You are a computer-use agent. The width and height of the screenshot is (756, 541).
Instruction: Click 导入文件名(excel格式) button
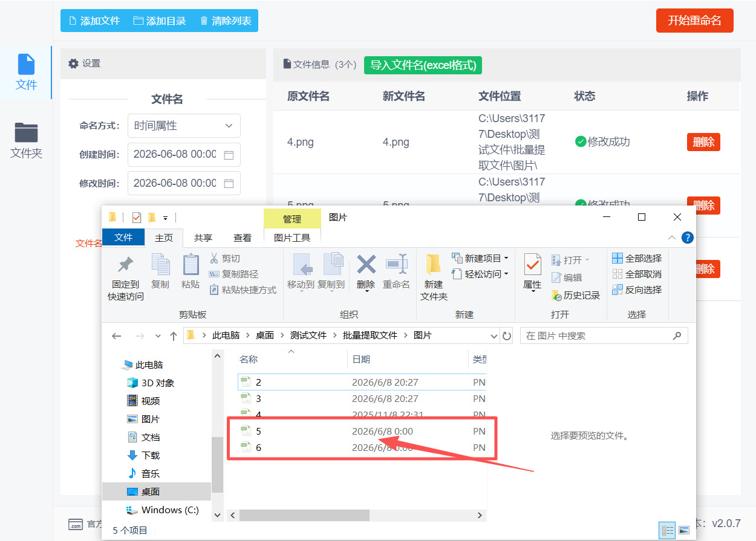(x=423, y=65)
